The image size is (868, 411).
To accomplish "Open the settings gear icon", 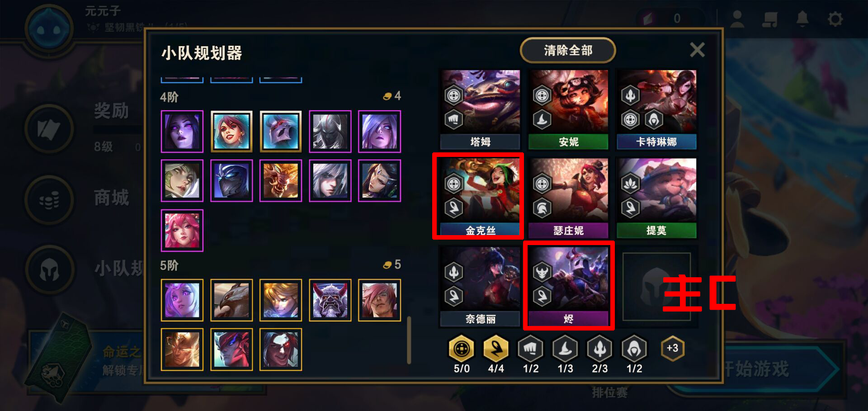I will coord(835,19).
